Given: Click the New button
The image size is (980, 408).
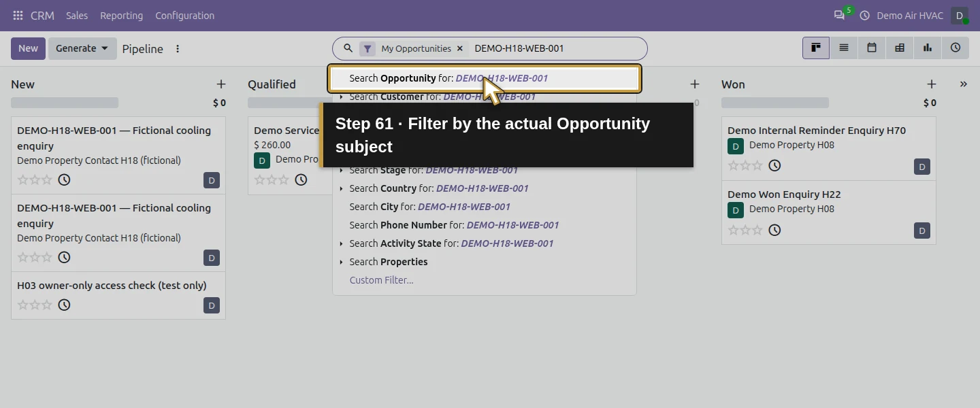Looking at the screenshot, I should pyautogui.click(x=28, y=48).
